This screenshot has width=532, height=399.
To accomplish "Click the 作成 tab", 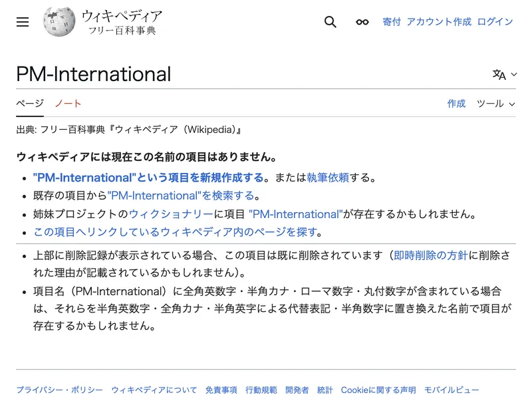I will [x=456, y=104].
